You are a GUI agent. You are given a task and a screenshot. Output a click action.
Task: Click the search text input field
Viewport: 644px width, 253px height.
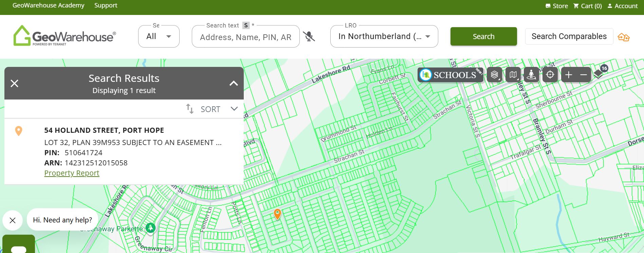[245, 37]
